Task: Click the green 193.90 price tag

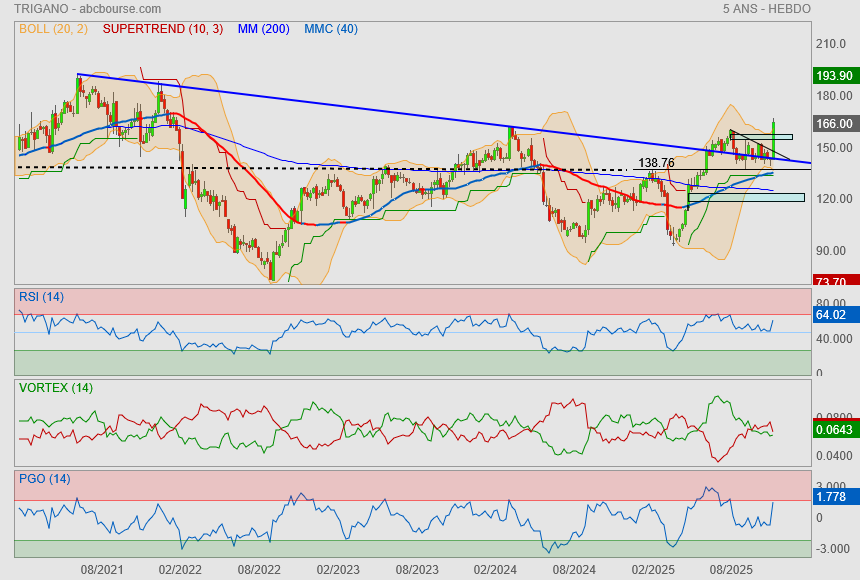Action: tap(834, 76)
